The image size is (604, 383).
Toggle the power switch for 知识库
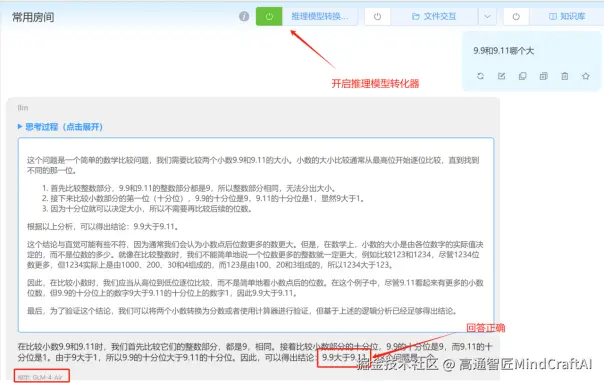click(516, 17)
